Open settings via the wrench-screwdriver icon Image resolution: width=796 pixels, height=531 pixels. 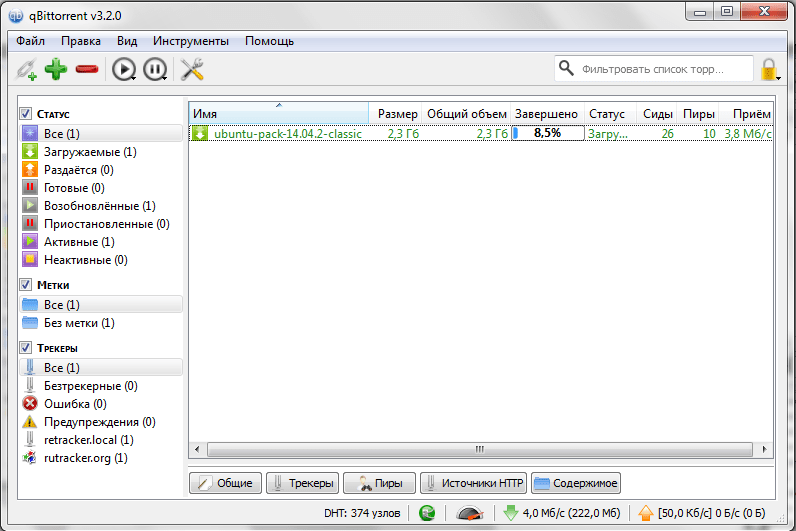[x=192, y=69]
